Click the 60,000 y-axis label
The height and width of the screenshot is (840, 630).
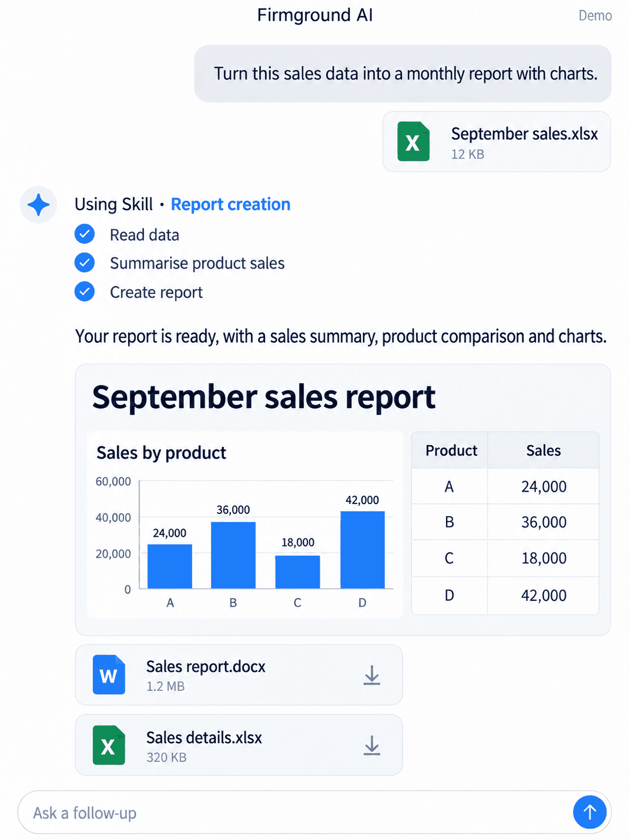[x=113, y=481]
